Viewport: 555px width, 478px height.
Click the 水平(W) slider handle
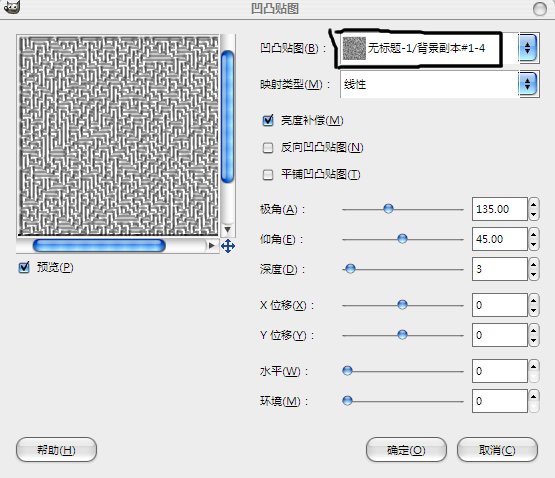tap(347, 371)
